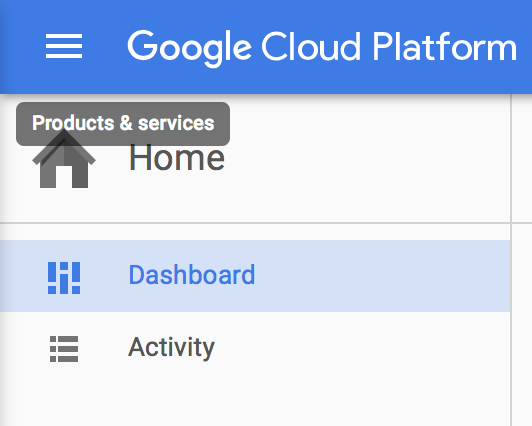The height and width of the screenshot is (426, 532).
Task: Click the sidebar's vertical divider line
Action: (x=511, y=260)
